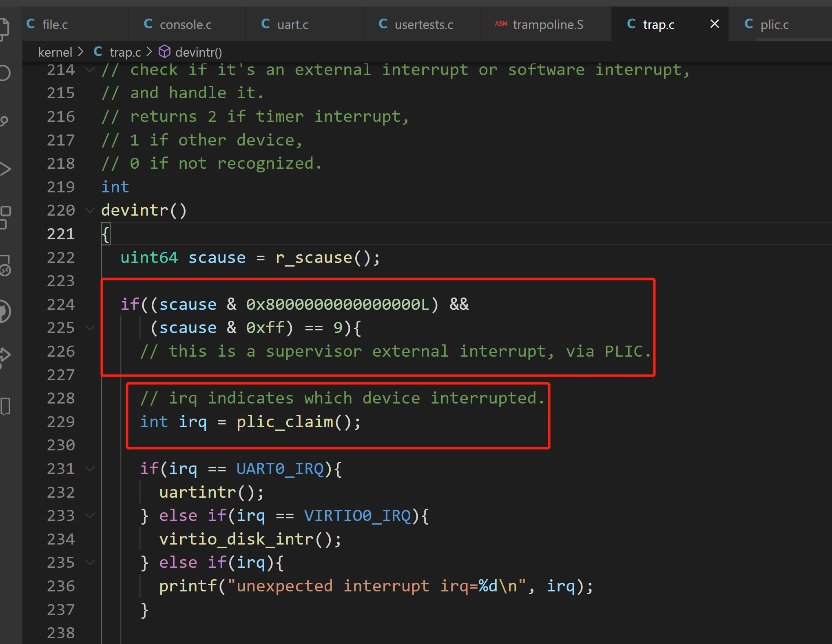Collapse the comment block at line 214

coord(90,70)
